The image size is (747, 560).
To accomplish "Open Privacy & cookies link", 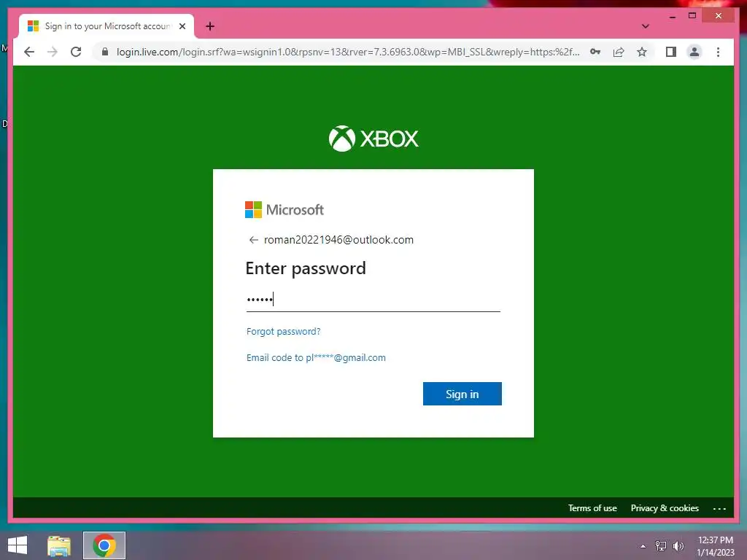I will [x=665, y=508].
